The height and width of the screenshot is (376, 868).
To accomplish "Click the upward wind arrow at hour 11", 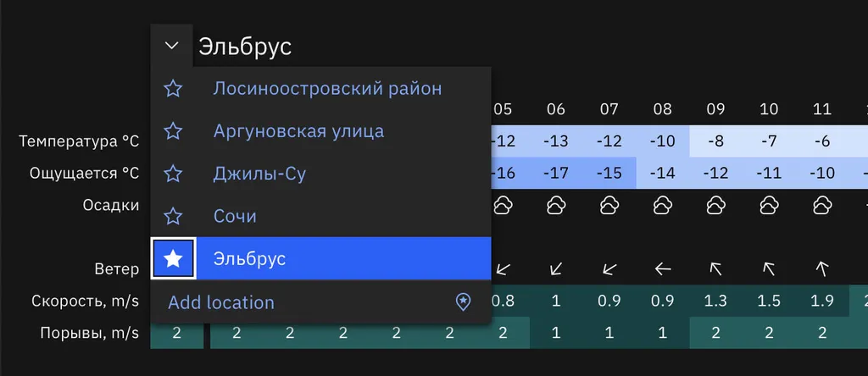I will [821, 269].
